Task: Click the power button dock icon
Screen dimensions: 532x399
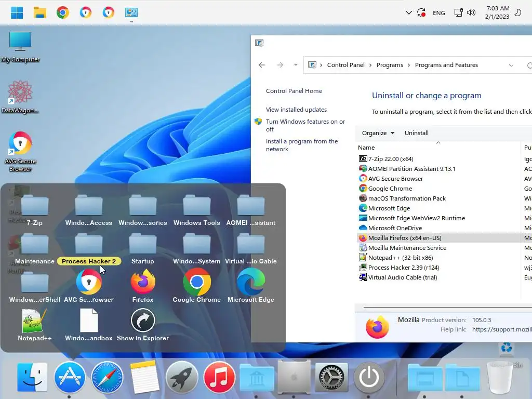Action: coord(369,377)
